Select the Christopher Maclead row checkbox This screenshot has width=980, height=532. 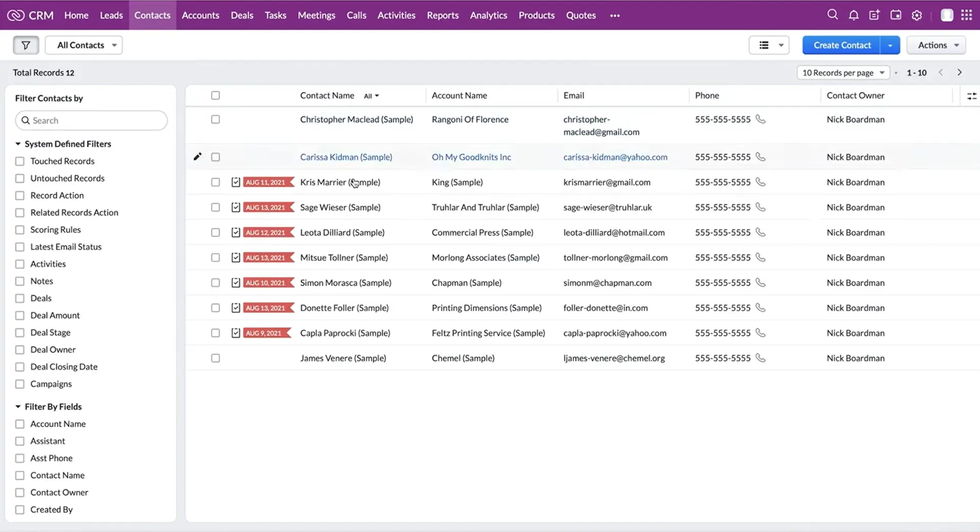click(x=215, y=119)
